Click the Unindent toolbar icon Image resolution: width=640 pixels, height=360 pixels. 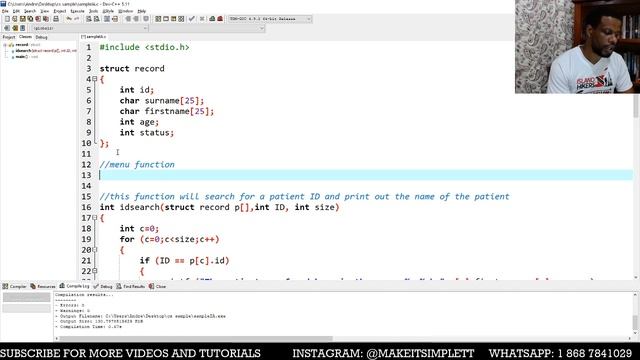pos(136,19)
